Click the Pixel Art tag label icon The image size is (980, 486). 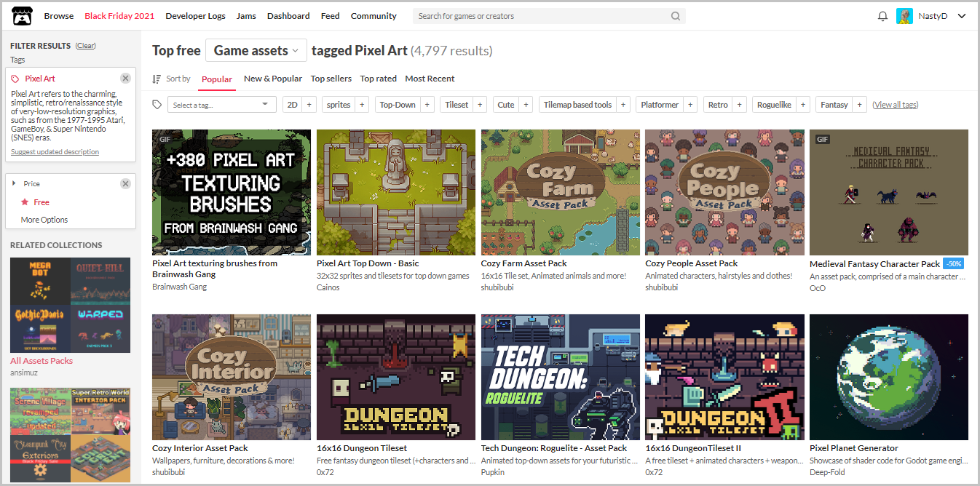pyautogui.click(x=15, y=79)
